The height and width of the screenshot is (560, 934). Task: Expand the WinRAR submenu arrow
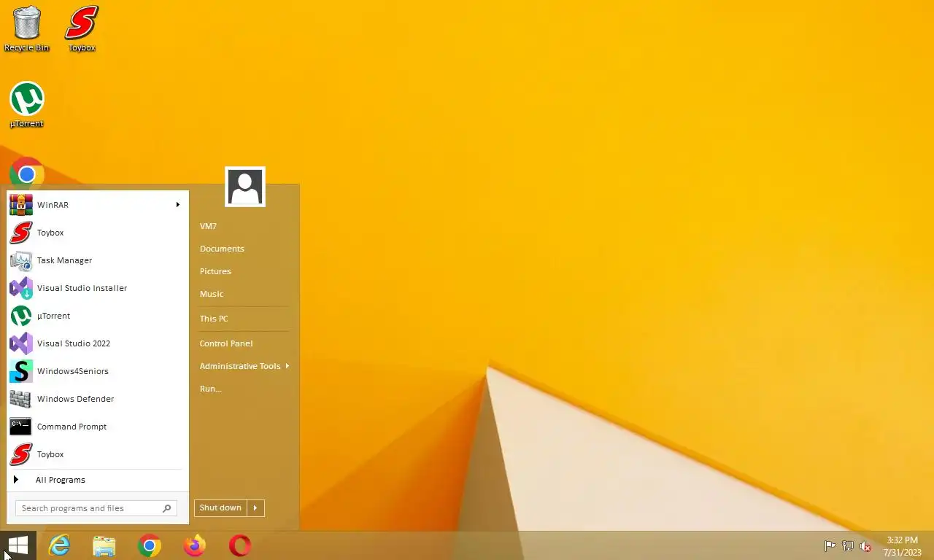pyautogui.click(x=177, y=205)
